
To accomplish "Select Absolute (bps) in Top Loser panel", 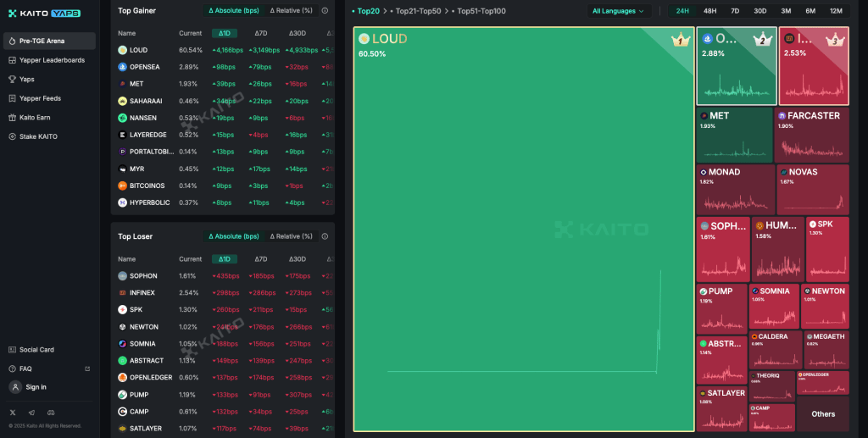I will point(234,236).
